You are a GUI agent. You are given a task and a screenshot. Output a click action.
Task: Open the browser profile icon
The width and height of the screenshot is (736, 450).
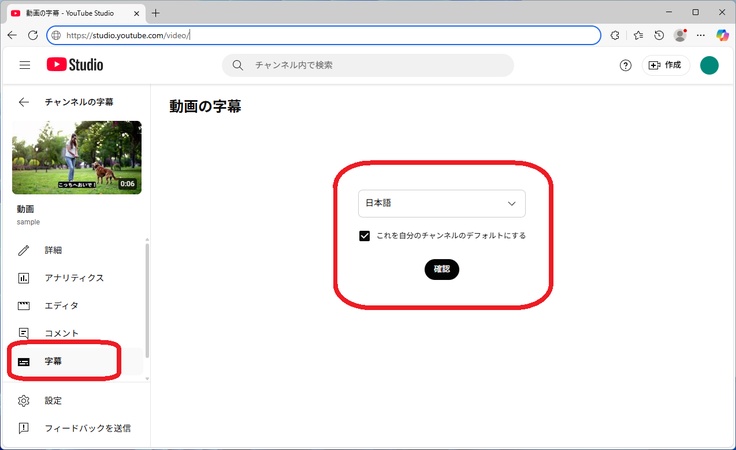[x=680, y=35]
